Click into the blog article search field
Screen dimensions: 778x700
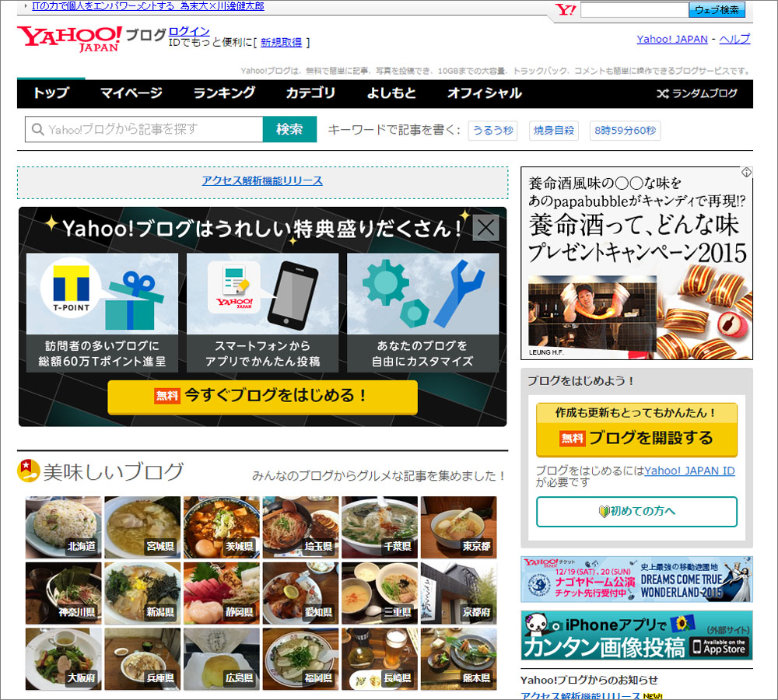(x=144, y=129)
